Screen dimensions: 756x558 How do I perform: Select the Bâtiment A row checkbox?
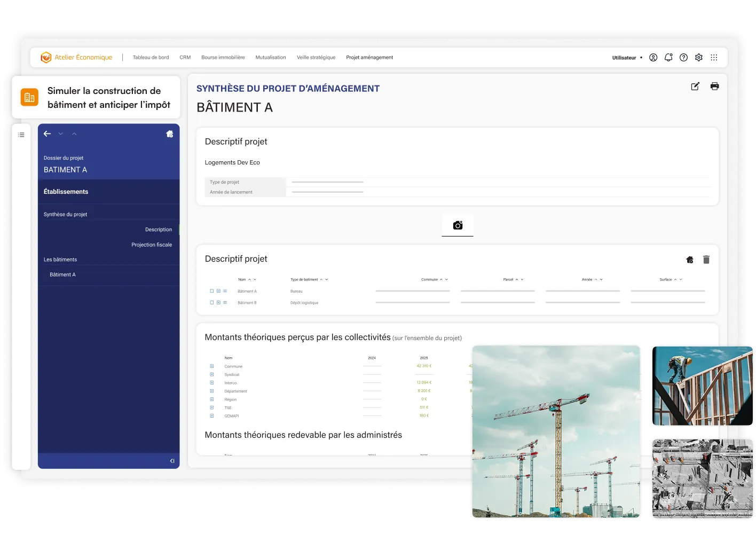212,291
